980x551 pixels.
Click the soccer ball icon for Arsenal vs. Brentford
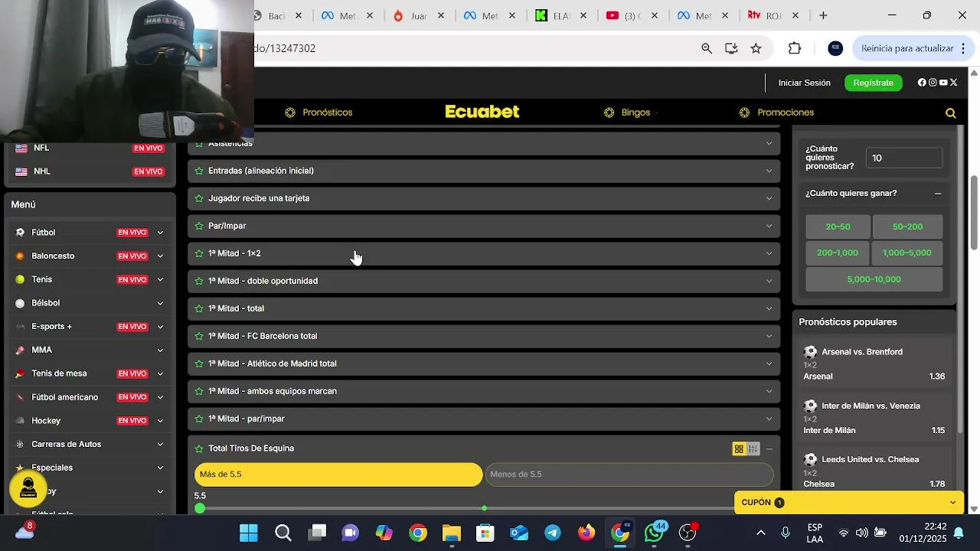pyautogui.click(x=810, y=352)
